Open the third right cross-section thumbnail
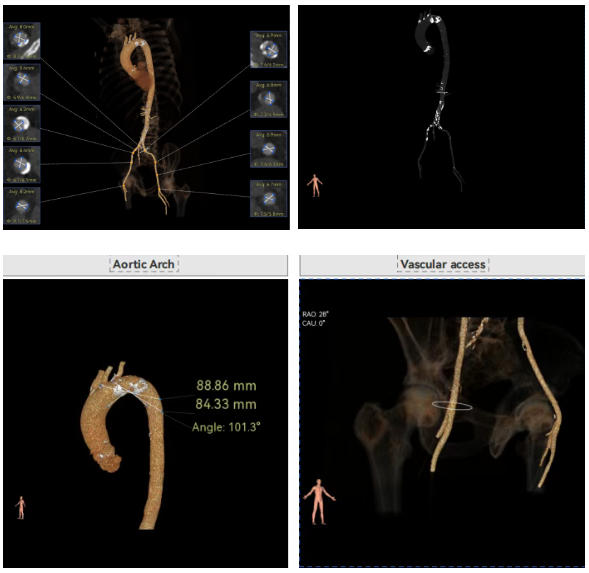 269,149
